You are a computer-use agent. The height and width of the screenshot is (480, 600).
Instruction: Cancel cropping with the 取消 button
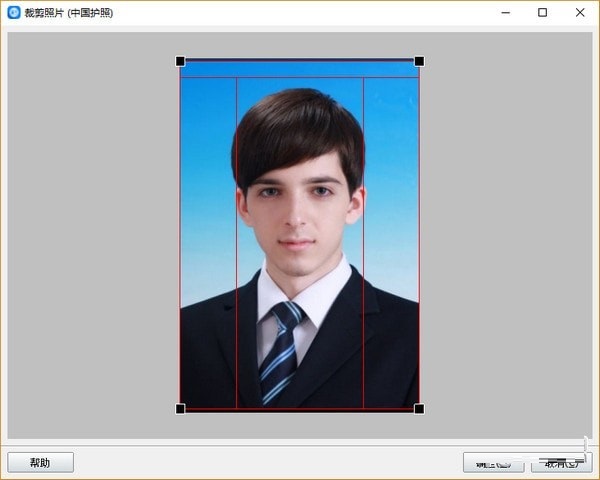561,462
